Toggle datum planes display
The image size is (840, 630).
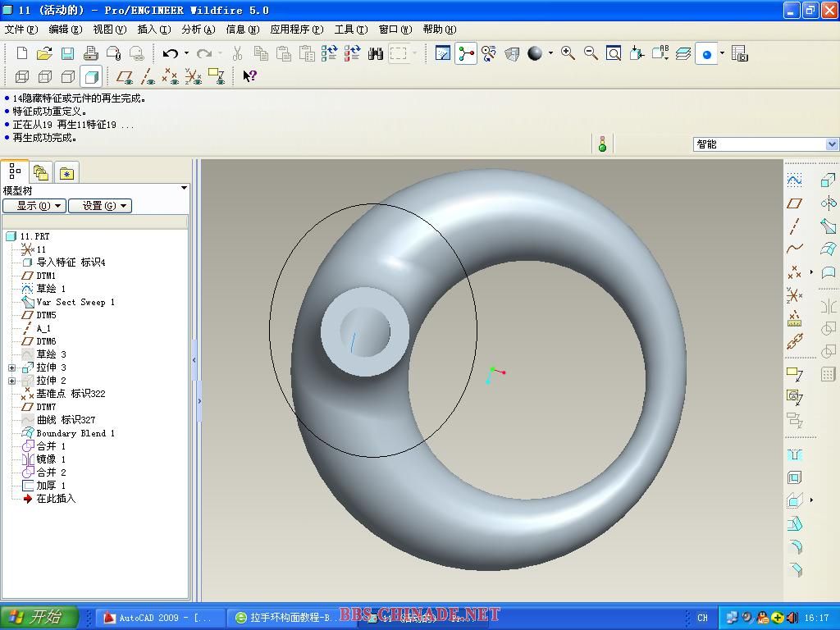125,77
